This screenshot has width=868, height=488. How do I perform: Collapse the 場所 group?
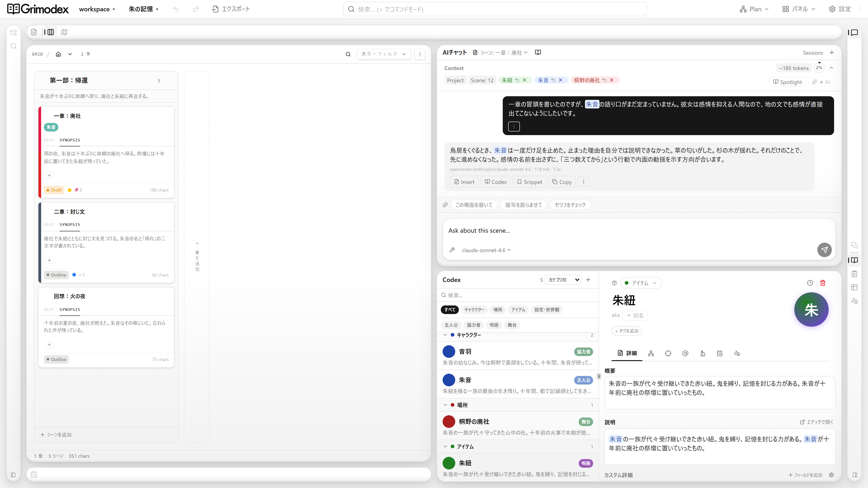pyautogui.click(x=445, y=405)
